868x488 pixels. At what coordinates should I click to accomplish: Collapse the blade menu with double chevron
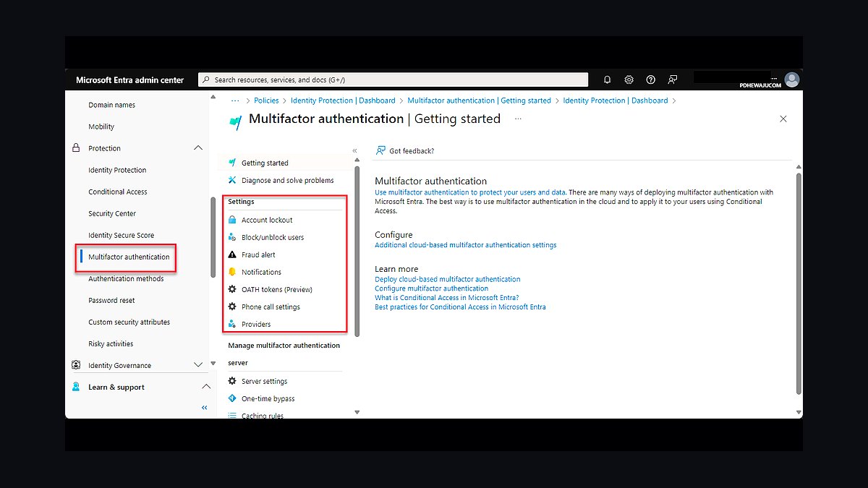354,151
